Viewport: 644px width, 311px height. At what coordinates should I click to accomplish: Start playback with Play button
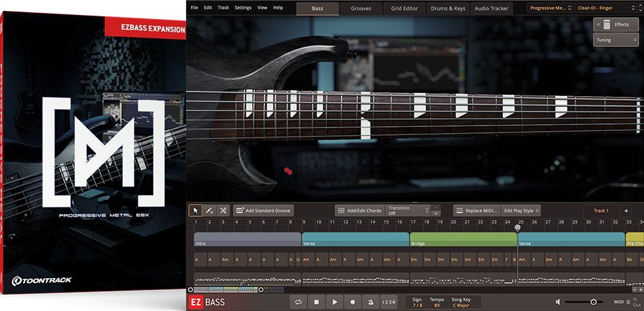(335, 302)
